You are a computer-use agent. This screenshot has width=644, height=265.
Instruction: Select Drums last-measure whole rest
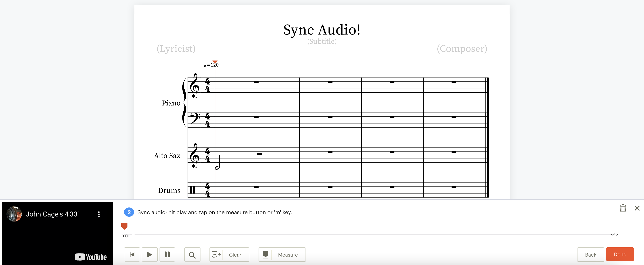[454, 187]
